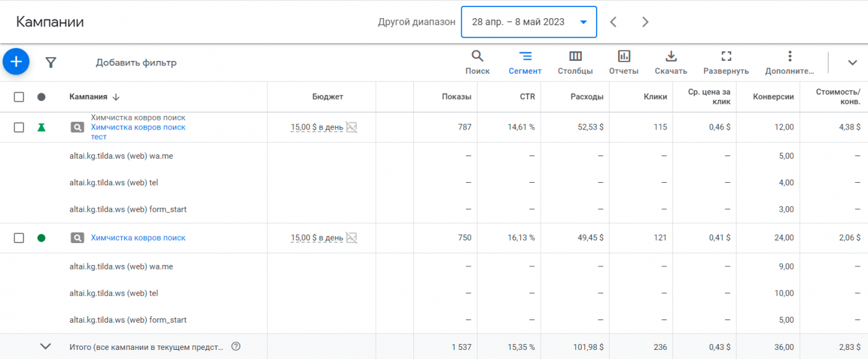The width and height of the screenshot is (868, 359).
Task: Click the Добавить фильтр filter input field
Action: pos(136,63)
